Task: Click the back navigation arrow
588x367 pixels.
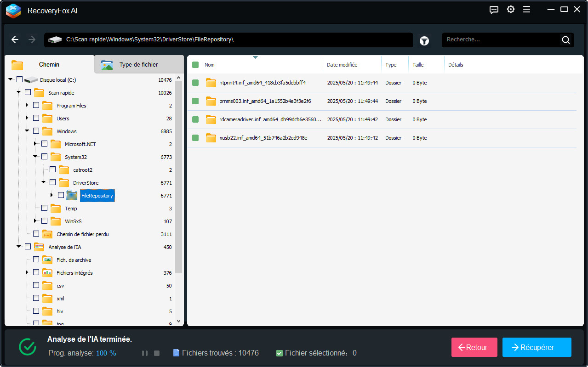Action: (15, 40)
